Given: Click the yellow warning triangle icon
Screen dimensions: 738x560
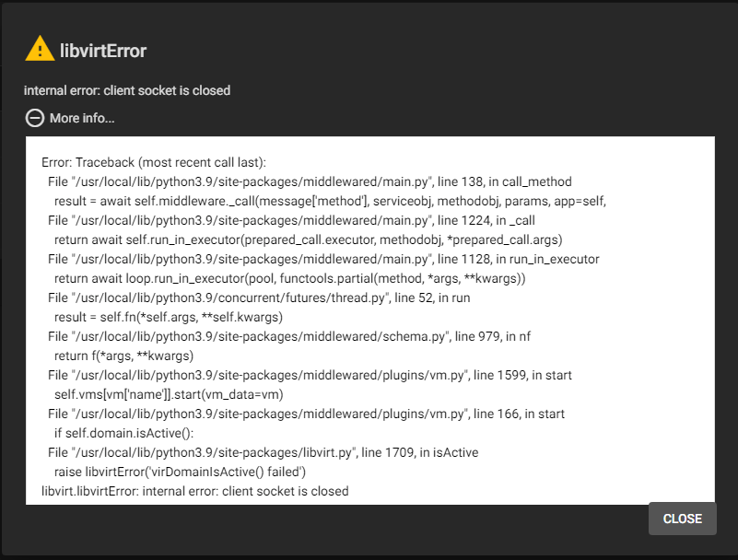Looking at the screenshot, I should 40,49.
